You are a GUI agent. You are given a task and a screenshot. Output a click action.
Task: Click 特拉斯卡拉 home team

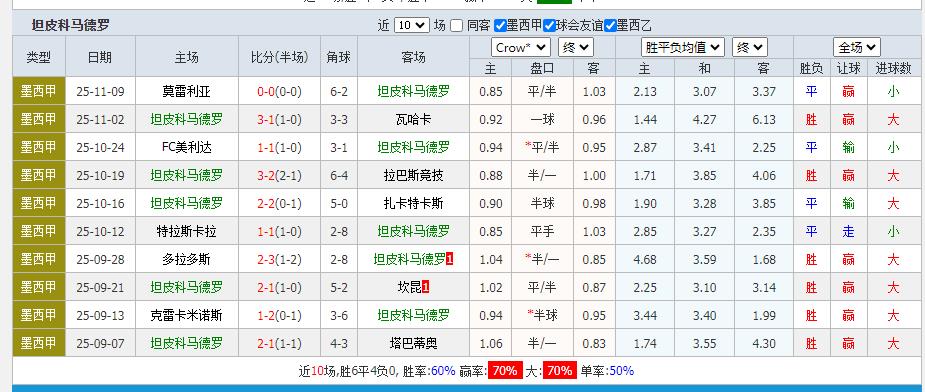coord(186,231)
